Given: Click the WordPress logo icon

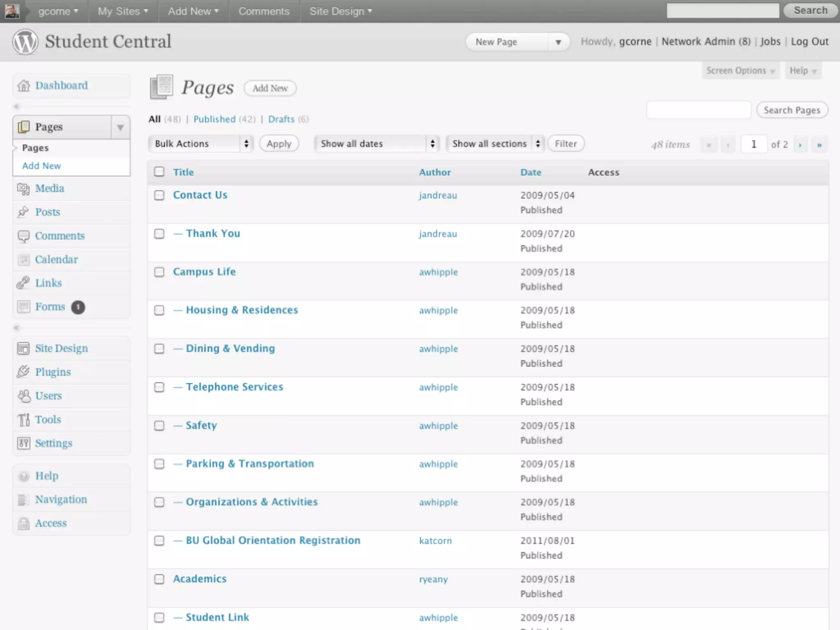Looking at the screenshot, I should [25, 42].
